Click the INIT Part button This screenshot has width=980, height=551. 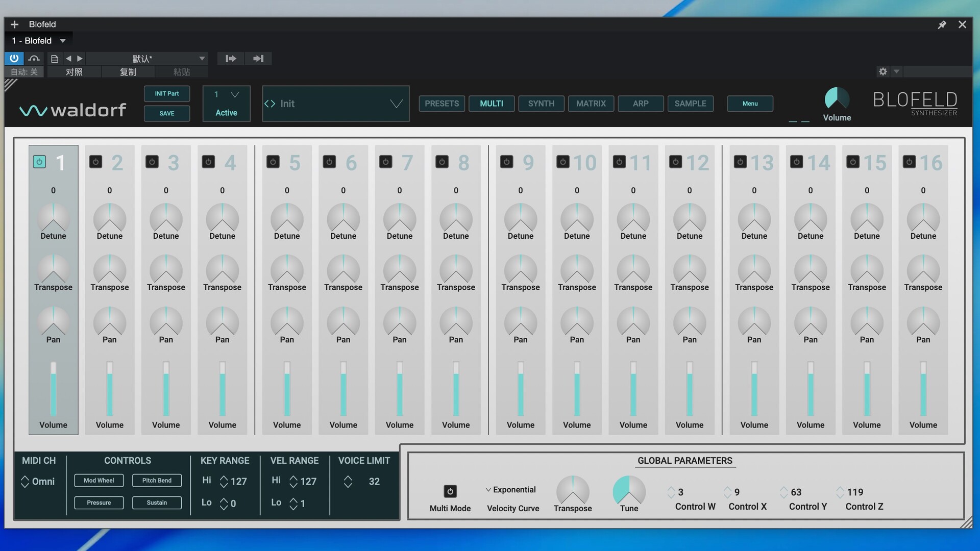pos(167,94)
